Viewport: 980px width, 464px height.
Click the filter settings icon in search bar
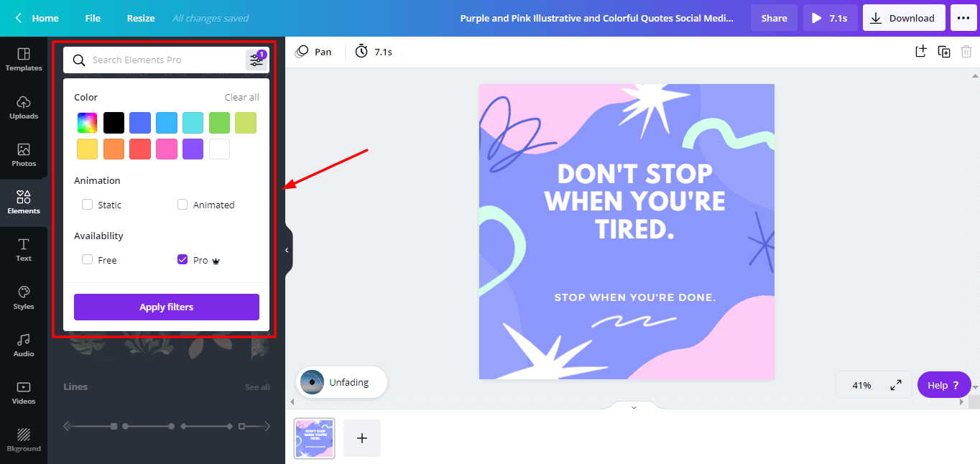(x=256, y=60)
